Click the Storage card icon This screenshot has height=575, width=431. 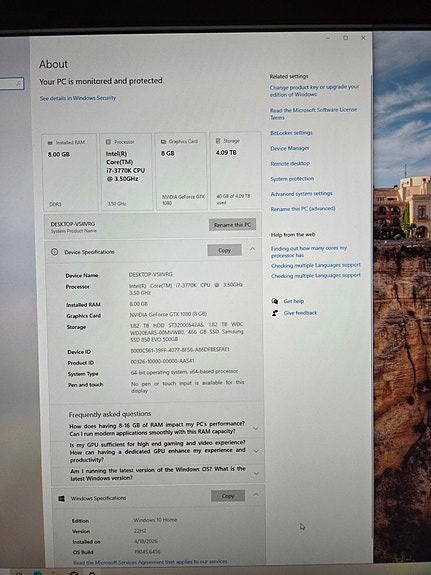pos(218,140)
